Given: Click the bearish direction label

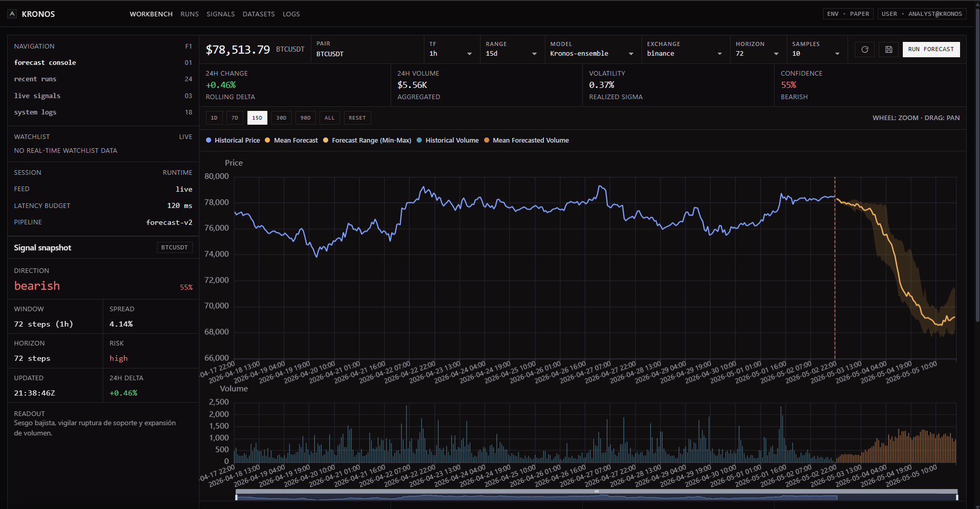Looking at the screenshot, I should click(x=37, y=286).
